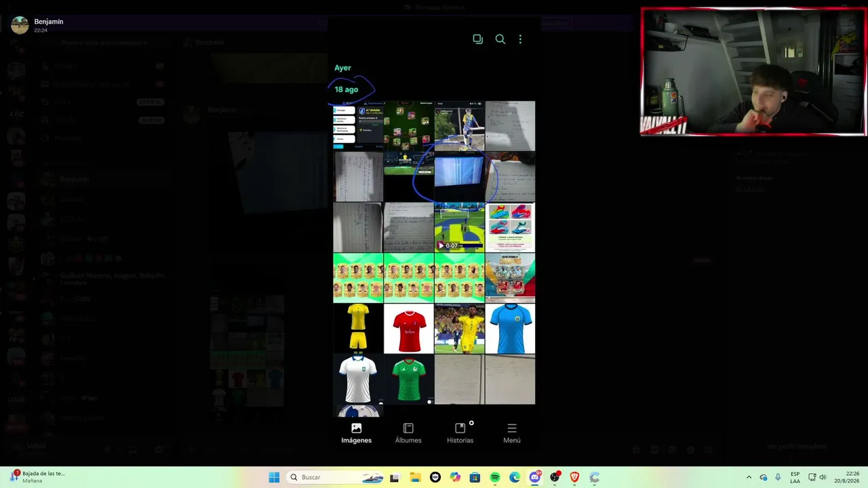Open the squad formation screenshot thumbnail
The image size is (868, 488).
pyautogui.click(x=409, y=126)
